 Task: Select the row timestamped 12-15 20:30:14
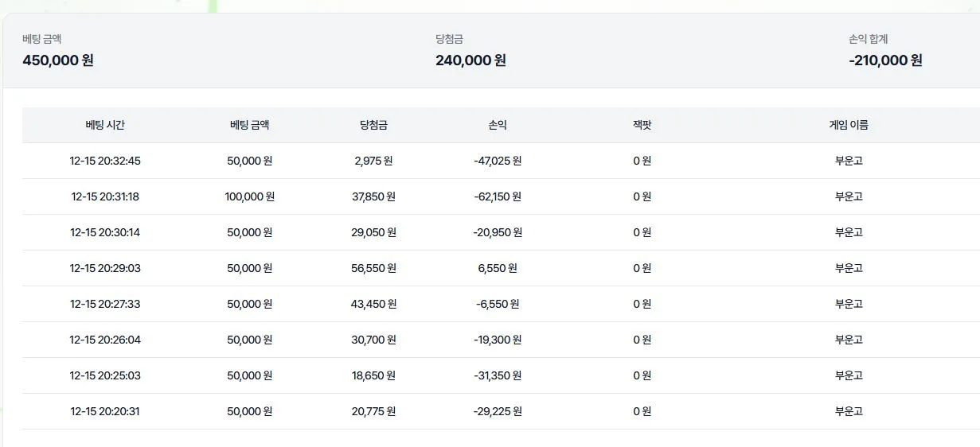pos(501,232)
